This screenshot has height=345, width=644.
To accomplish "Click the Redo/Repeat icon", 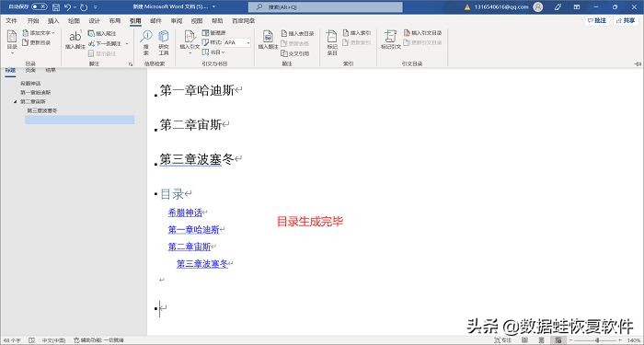I will coord(84,7).
